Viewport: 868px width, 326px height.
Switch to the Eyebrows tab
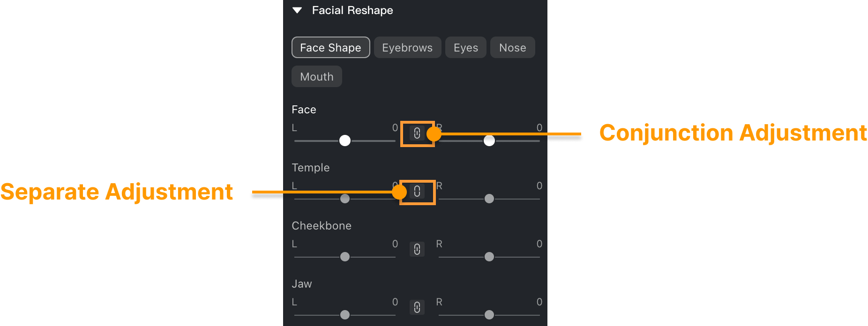[407, 48]
